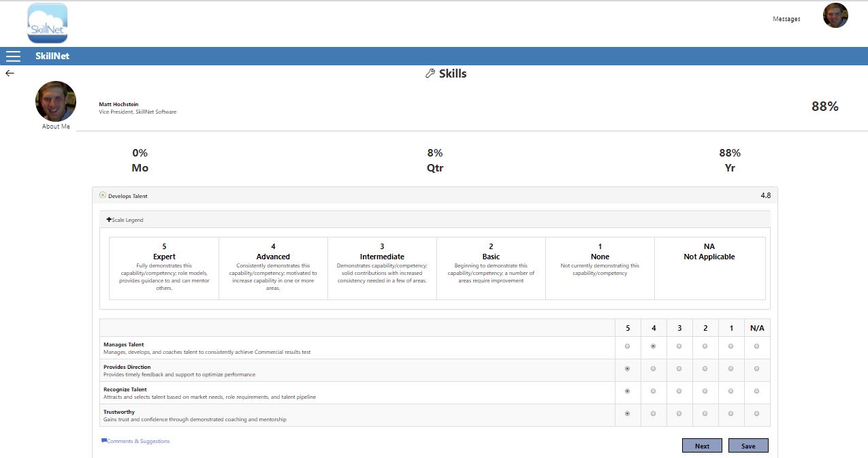Open the user avatar in the top-right corner
Viewport: 868px width, 458px height.
click(835, 15)
